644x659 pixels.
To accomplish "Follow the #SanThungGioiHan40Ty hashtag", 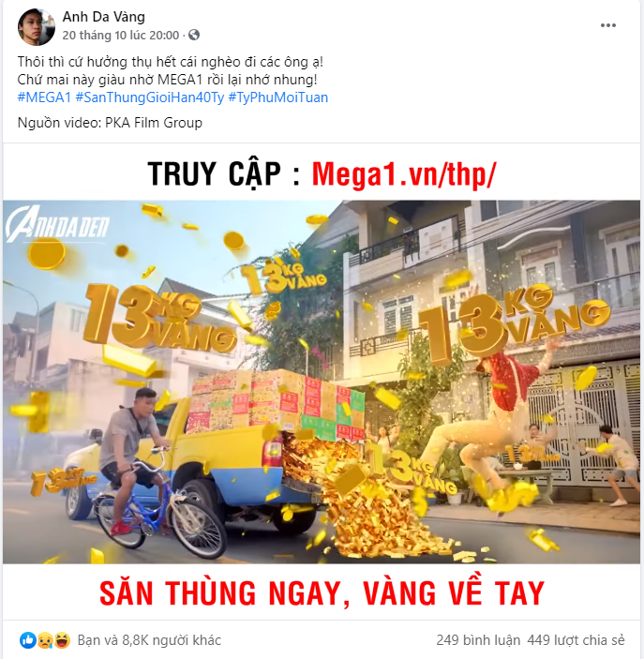I will pyautogui.click(x=150, y=97).
